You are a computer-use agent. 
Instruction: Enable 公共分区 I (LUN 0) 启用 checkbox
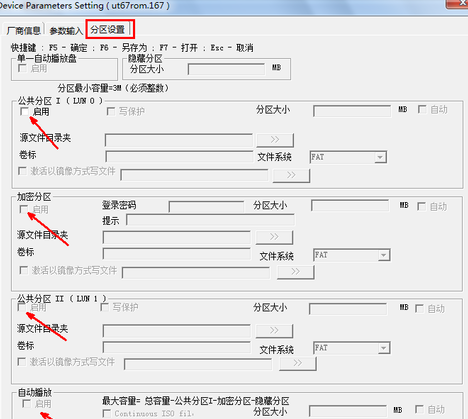(x=24, y=111)
